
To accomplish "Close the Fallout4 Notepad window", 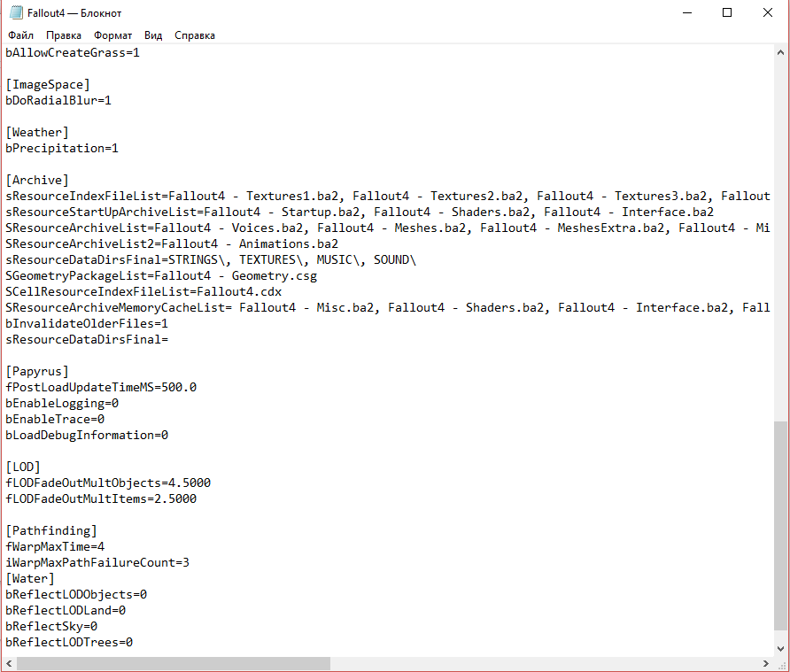I will (767, 12).
